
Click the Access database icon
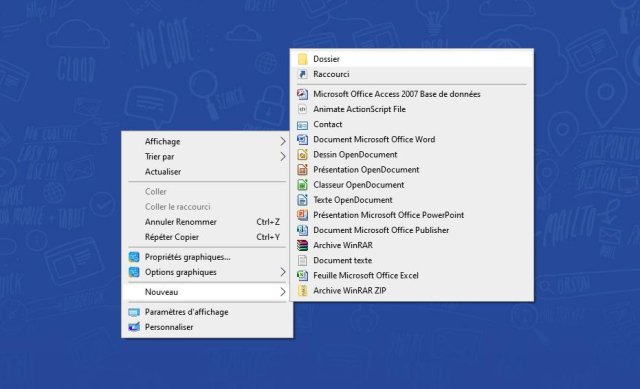pos(302,94)
